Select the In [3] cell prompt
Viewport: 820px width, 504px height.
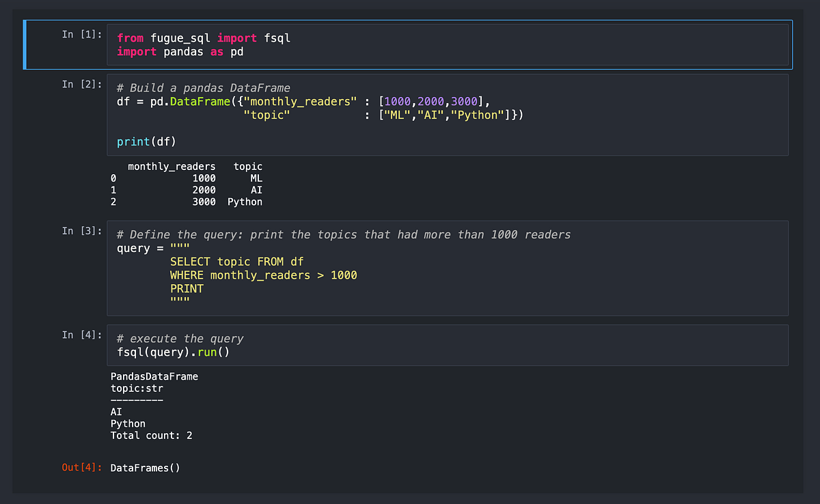81,231
